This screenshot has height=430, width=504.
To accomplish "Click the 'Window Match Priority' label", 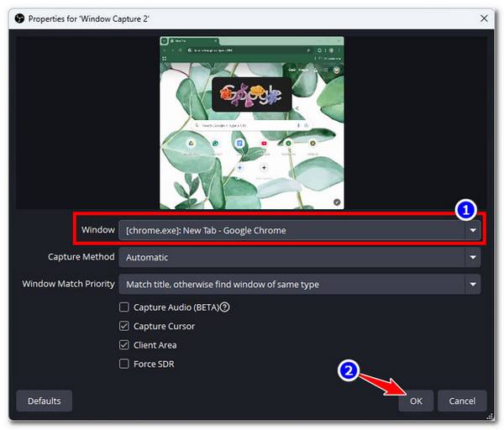I will (x=68, y=284).
